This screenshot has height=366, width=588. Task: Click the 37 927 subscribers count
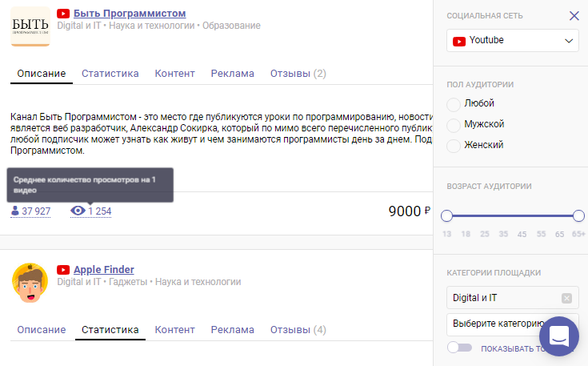coord(36,211)
